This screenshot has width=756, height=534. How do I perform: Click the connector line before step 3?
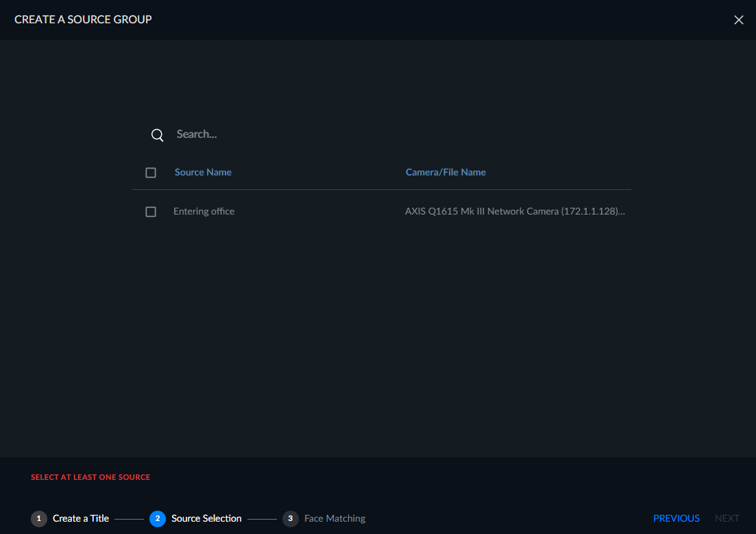(x=262, y=519)
